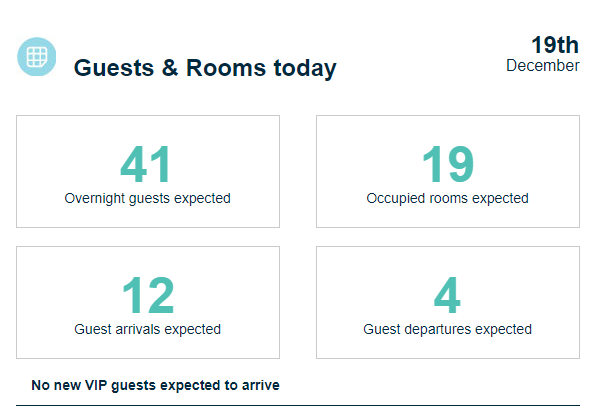Open the Overnight guests expected tile
The width and height of the screenshot is (604, 420).
[x=60, y=140]
